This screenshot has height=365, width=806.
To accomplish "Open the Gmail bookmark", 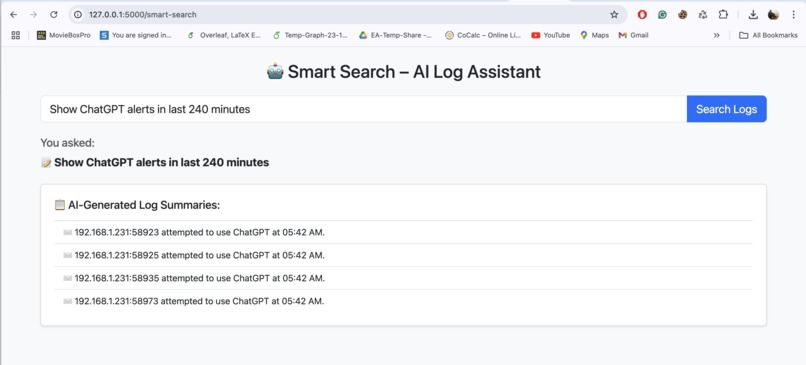I will (633, 35).
